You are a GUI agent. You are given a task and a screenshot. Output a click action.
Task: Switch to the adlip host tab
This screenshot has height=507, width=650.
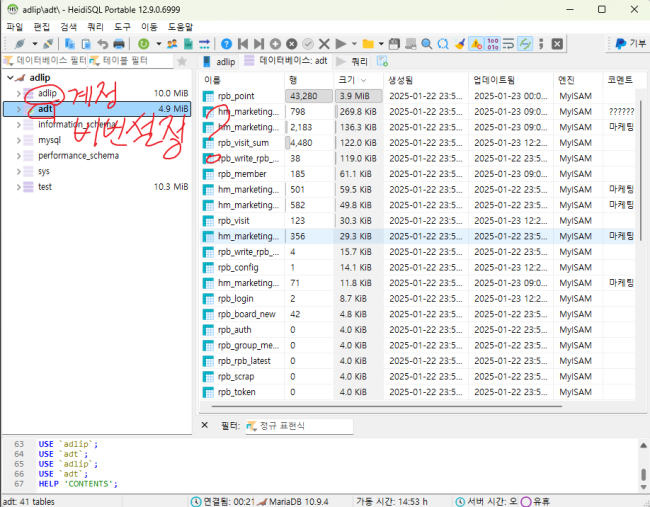(x=220, y=61)
